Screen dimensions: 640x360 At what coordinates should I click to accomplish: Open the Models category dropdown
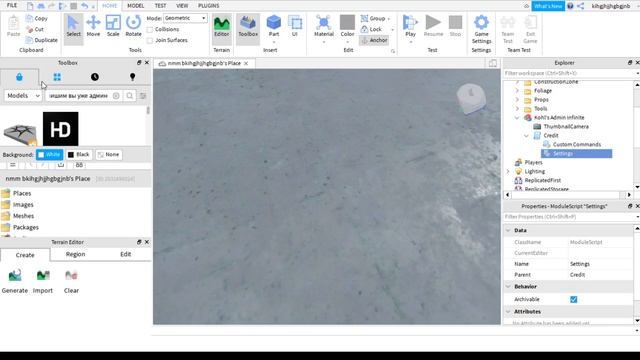click(x=23, y=96)
